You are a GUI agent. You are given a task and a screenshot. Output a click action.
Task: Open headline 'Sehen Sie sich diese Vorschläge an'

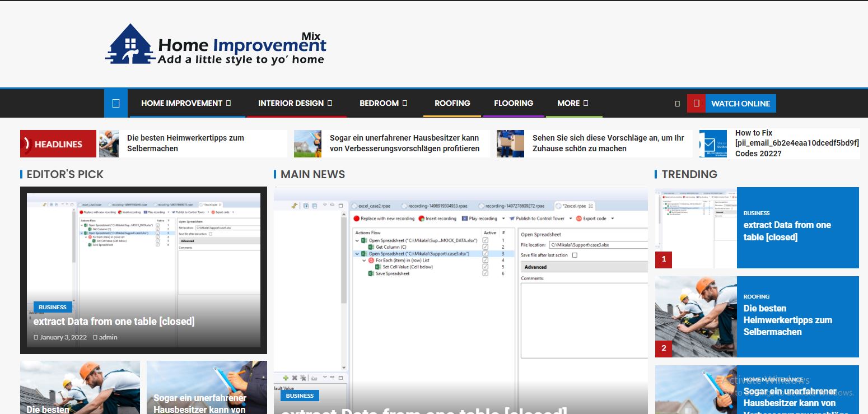click(608, 143)
